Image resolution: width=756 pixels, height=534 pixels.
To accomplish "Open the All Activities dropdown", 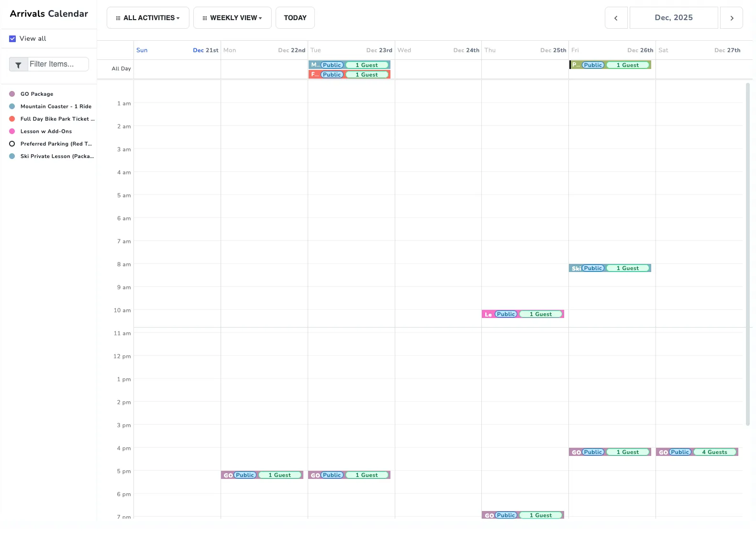I will (148, 18).
